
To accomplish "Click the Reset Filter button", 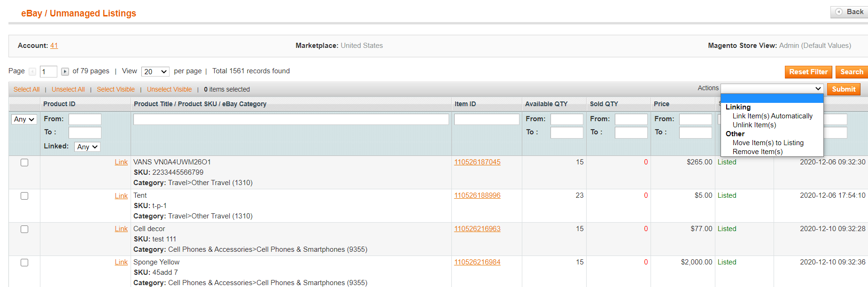I will tap(808, 72).
